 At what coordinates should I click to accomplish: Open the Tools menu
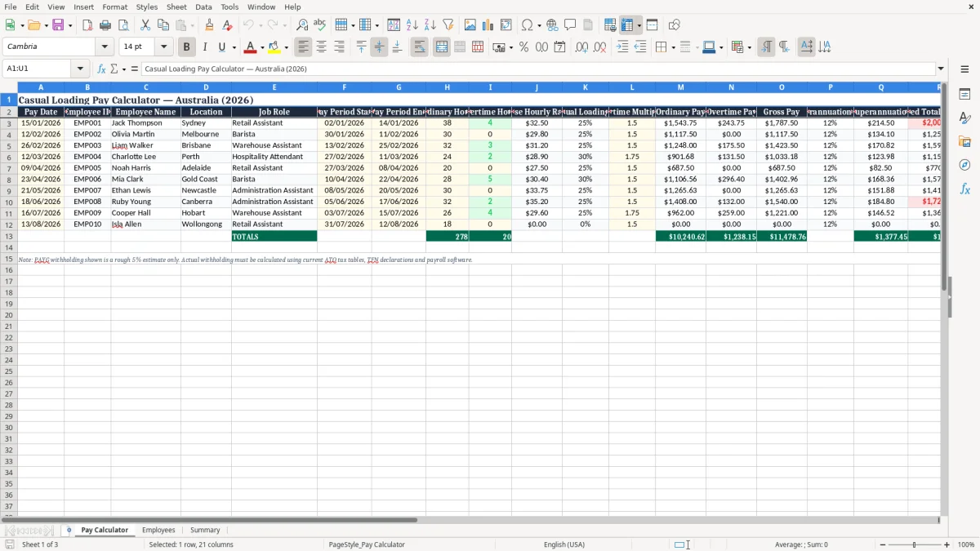[229, 7]
